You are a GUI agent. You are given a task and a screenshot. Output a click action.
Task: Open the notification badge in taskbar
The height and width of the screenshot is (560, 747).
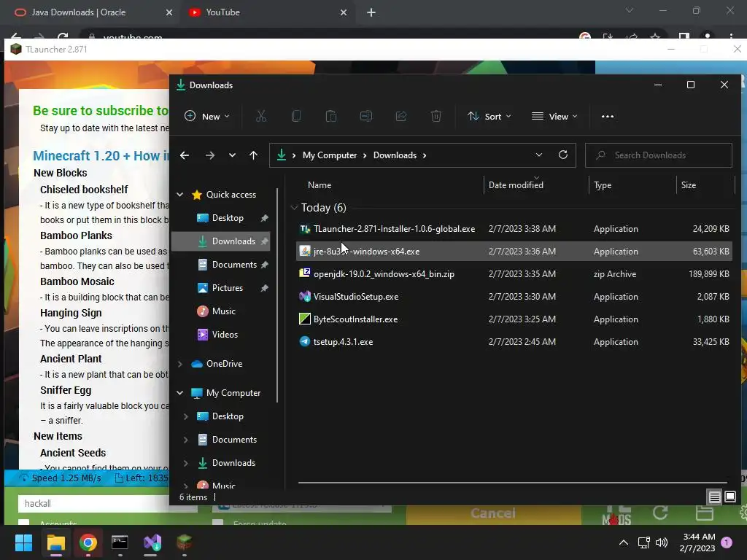pyautogui.click(x=727, y=542)
